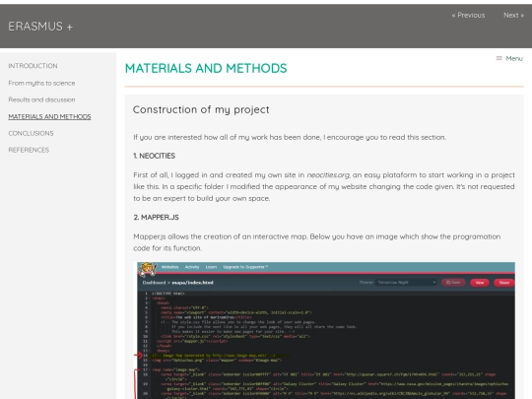
Task: Click Learn in the screenshot's nav bar
Action: coord(211,267)
